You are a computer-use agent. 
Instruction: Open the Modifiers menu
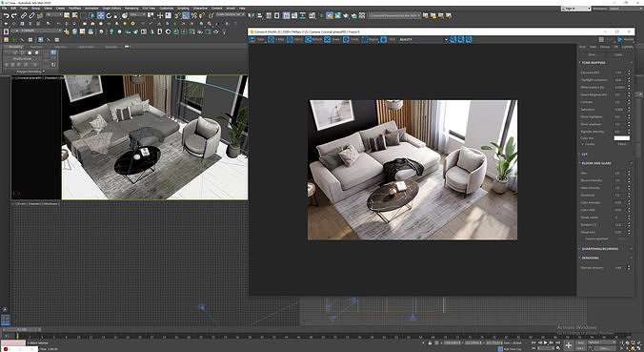(74, 9)
